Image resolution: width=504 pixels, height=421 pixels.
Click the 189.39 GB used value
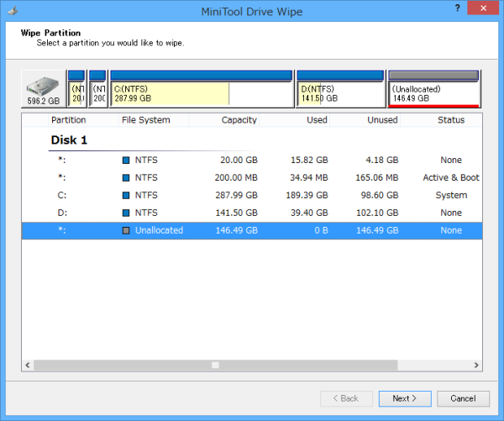(x=307, y=195)
